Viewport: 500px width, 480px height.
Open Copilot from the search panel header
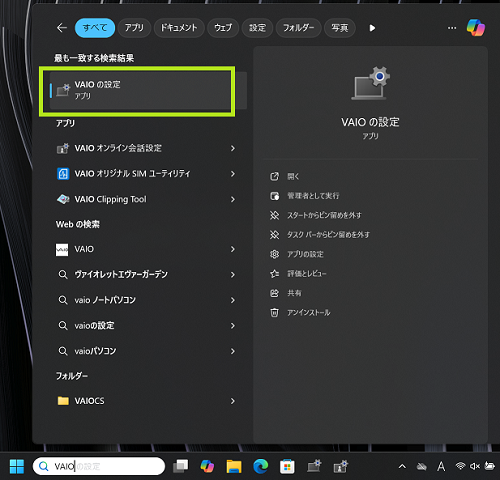click(x=476, y=28)
